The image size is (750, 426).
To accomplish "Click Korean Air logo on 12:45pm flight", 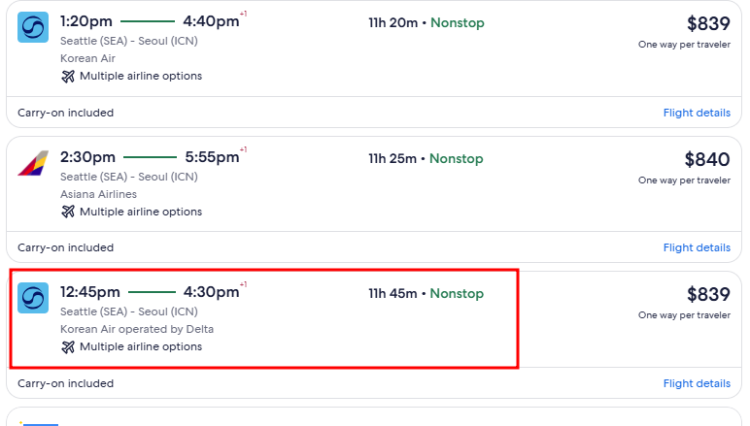I will [x=33, y=297].
